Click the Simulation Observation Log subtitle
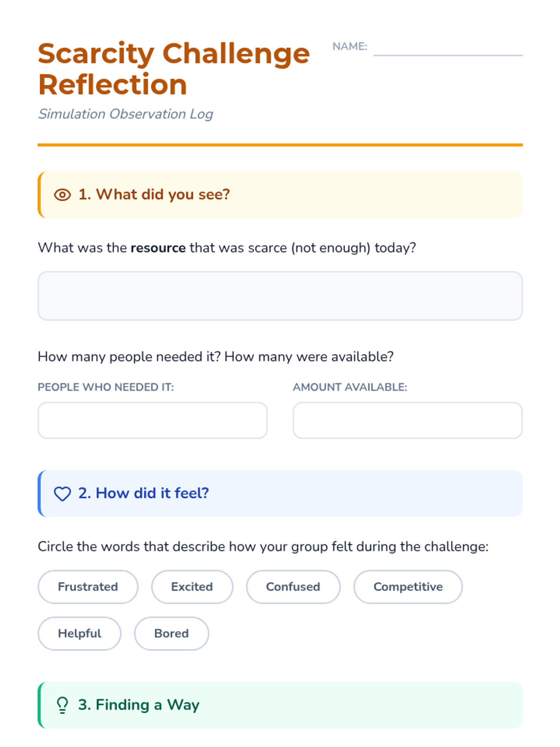 coord(126,114)
